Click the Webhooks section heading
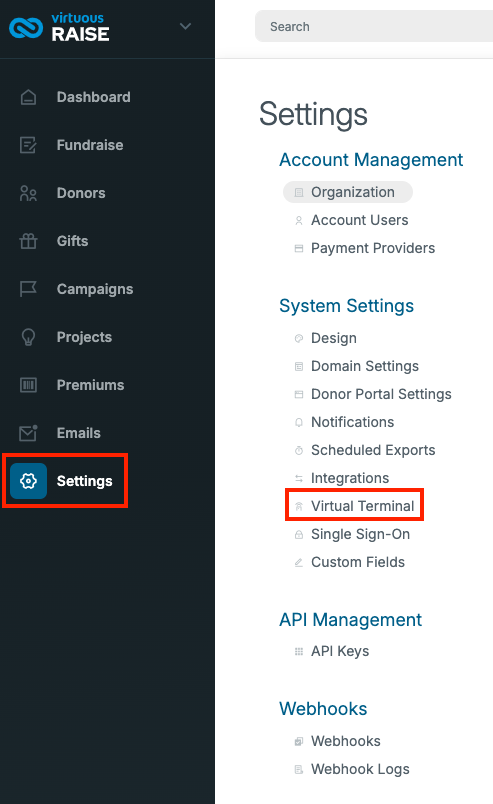 click(x=323, y=709)
